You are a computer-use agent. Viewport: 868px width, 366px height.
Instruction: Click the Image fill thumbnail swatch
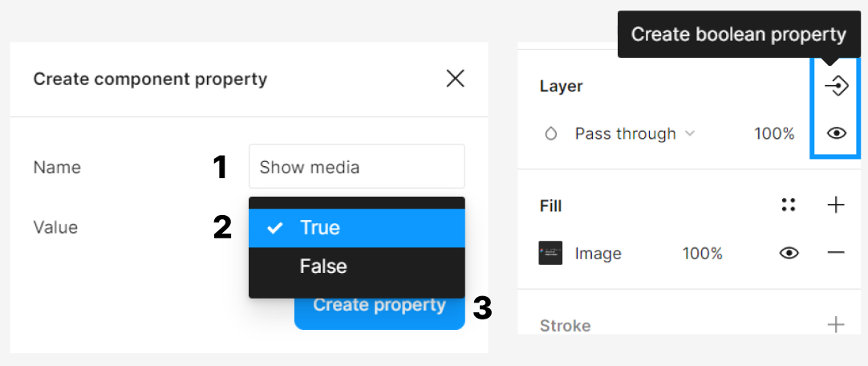[550, 254]
